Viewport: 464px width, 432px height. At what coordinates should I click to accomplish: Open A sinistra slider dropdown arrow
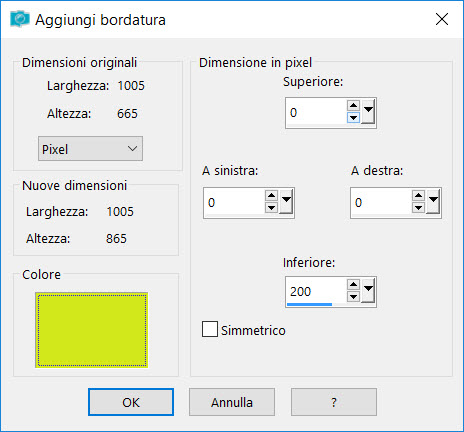coord(286,201)
